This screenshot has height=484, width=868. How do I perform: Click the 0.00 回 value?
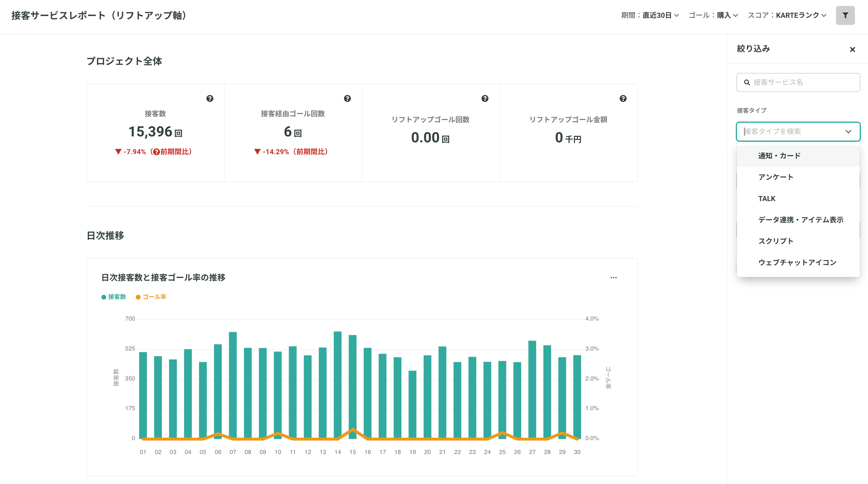[430, 138]
